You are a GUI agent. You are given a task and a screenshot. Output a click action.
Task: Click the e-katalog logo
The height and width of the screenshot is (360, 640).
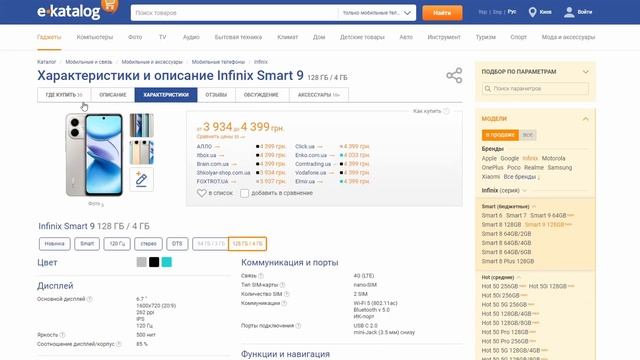point(69,12)
